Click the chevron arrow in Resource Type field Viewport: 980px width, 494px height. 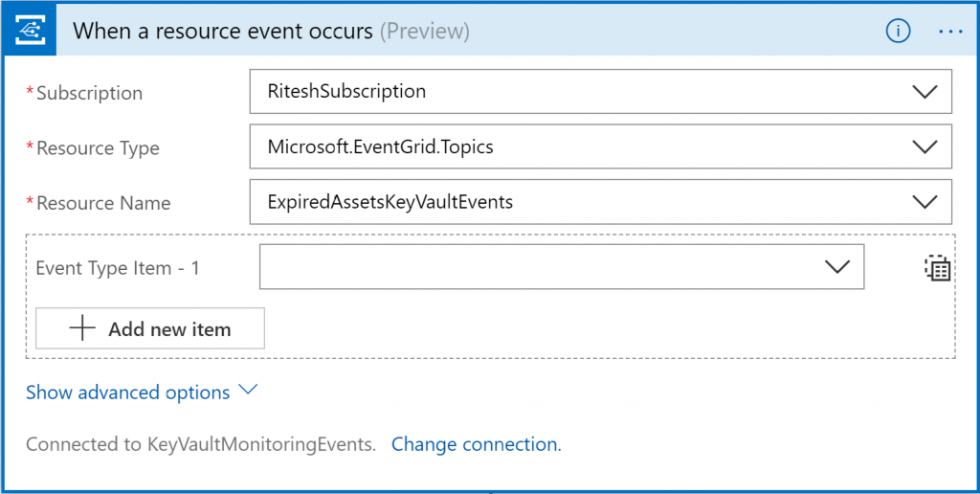pyautogui.click(x=924, y=147)
